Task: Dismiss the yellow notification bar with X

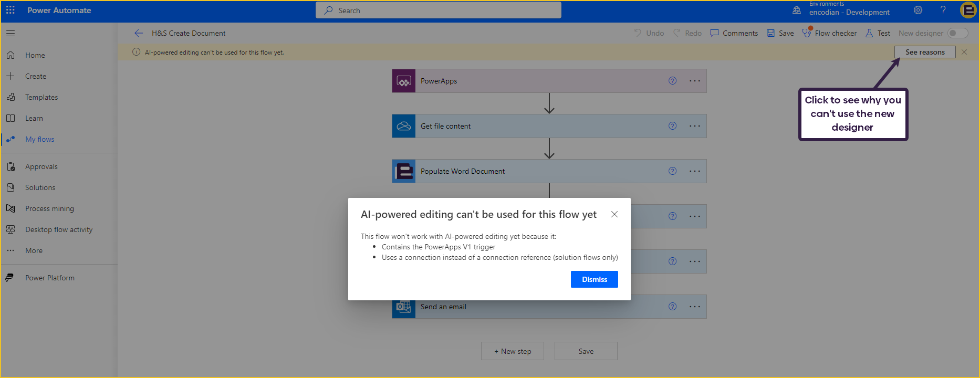Action: 964,52
